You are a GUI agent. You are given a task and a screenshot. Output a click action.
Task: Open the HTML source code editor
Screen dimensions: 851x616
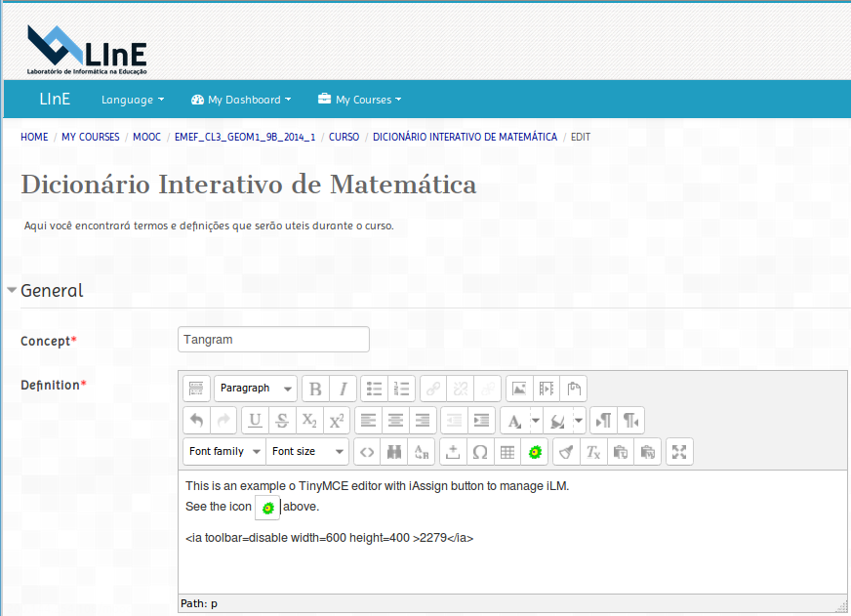click(367, 452)
